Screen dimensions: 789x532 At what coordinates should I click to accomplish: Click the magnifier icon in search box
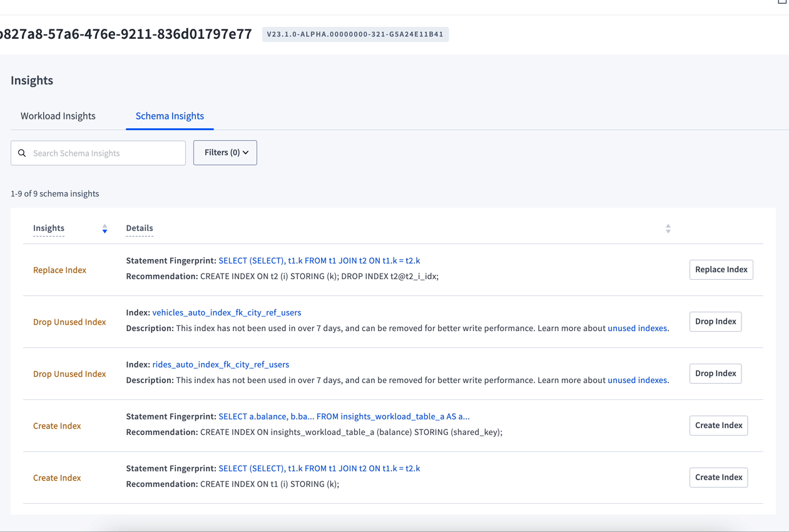[22, 153]
